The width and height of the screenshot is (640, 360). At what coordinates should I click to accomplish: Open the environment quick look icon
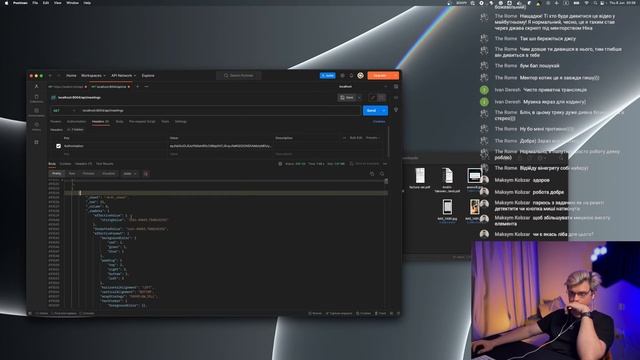396,87
